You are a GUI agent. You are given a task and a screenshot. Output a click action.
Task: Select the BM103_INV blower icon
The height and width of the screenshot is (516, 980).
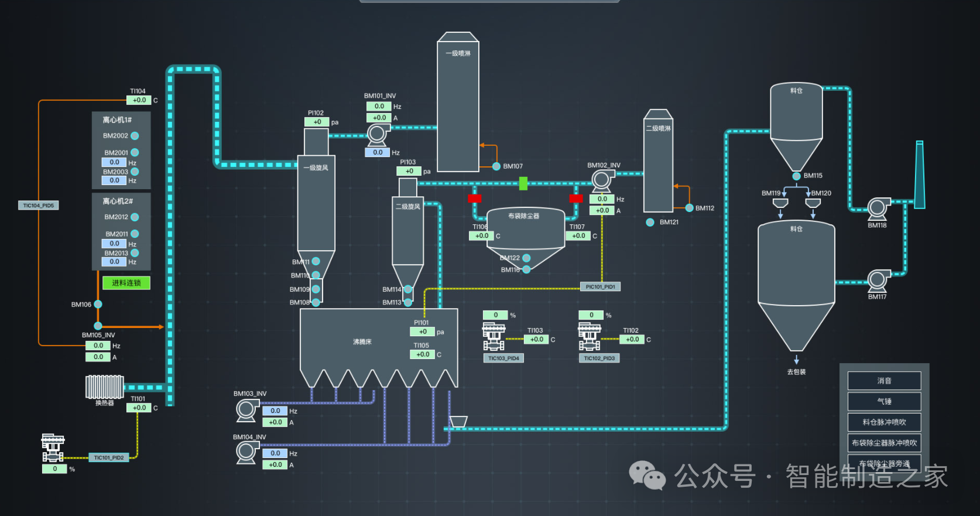tap(246, 410)
